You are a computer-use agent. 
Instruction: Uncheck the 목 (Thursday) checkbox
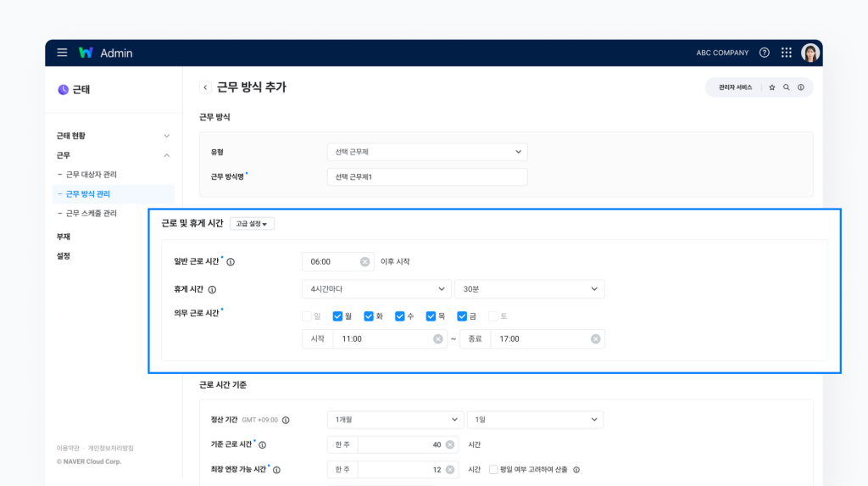pyautogui.click(x=431, y=316)
